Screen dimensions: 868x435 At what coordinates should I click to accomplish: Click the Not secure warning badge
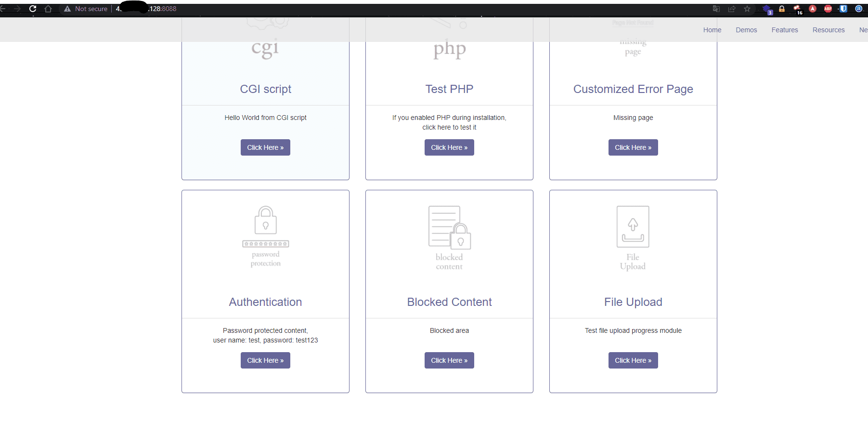point(85,8)
